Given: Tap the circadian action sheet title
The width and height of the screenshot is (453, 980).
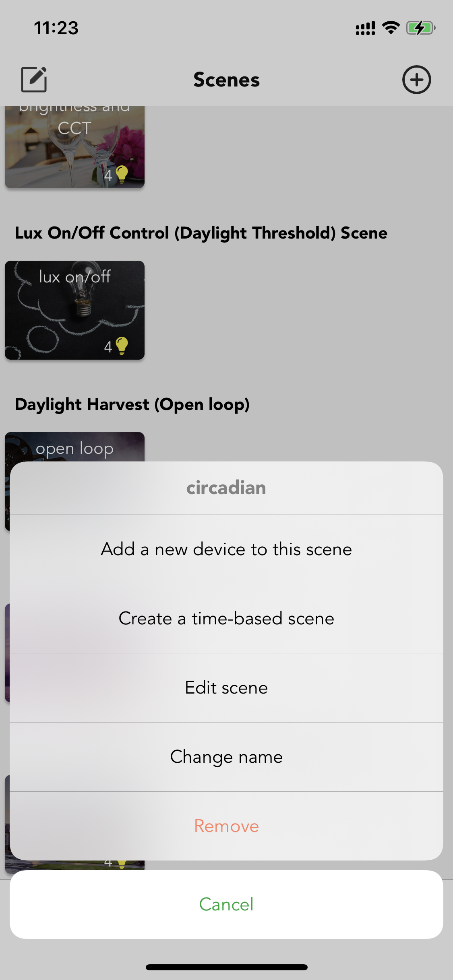Looking at the screenshot, I should (226, 488).
